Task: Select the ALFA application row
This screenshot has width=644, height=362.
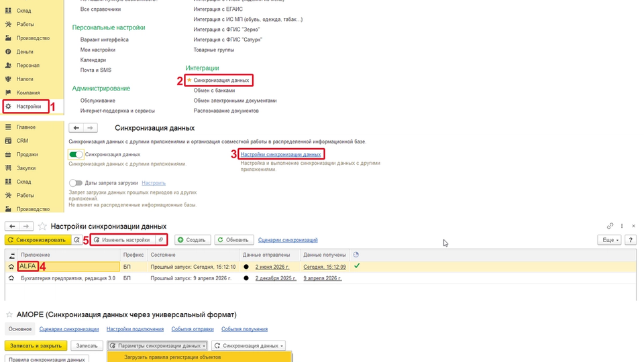Action: point(321,267)
